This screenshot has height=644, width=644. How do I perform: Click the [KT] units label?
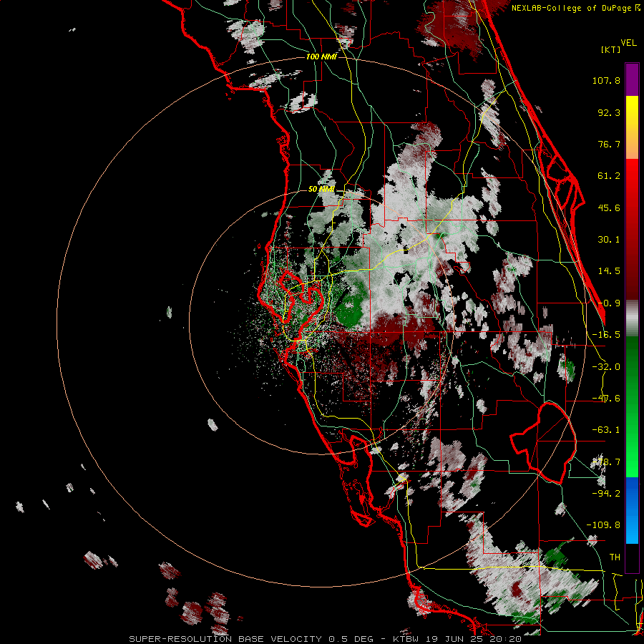610,49
